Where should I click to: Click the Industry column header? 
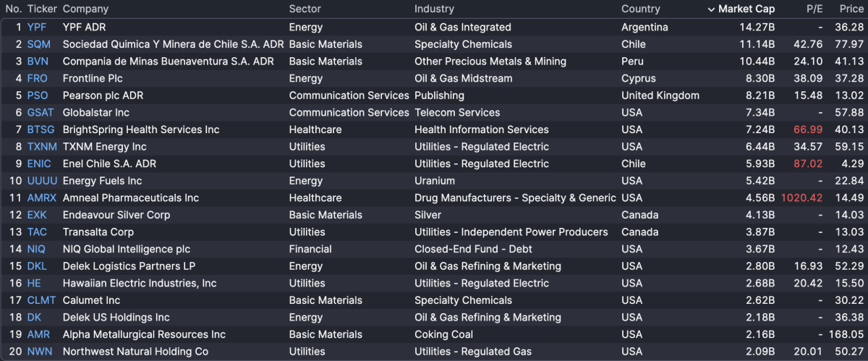click(x=434, y=9)
